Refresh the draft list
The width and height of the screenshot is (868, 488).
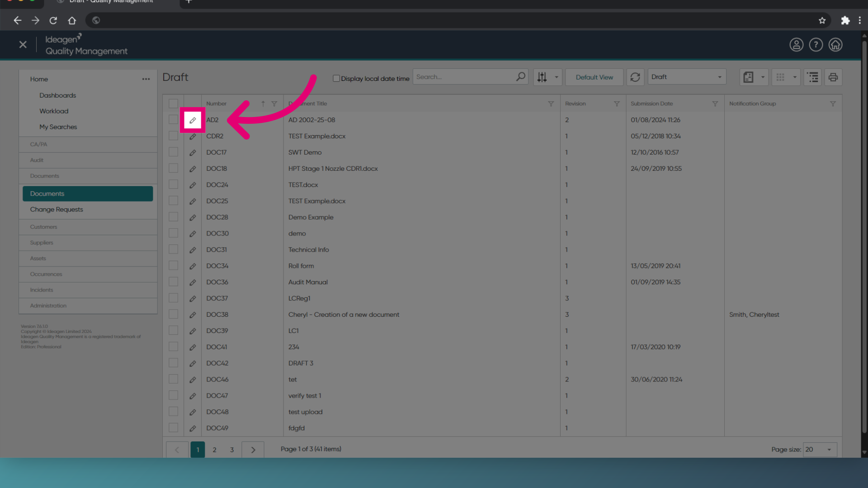(635, 77)
